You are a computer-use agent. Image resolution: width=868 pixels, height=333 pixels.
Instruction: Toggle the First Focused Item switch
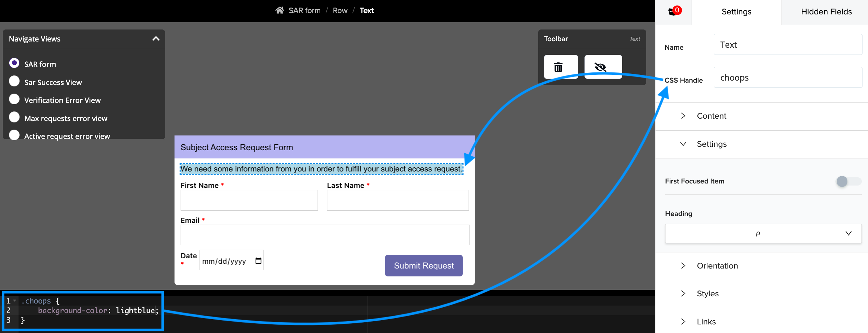tap(848, 181)
